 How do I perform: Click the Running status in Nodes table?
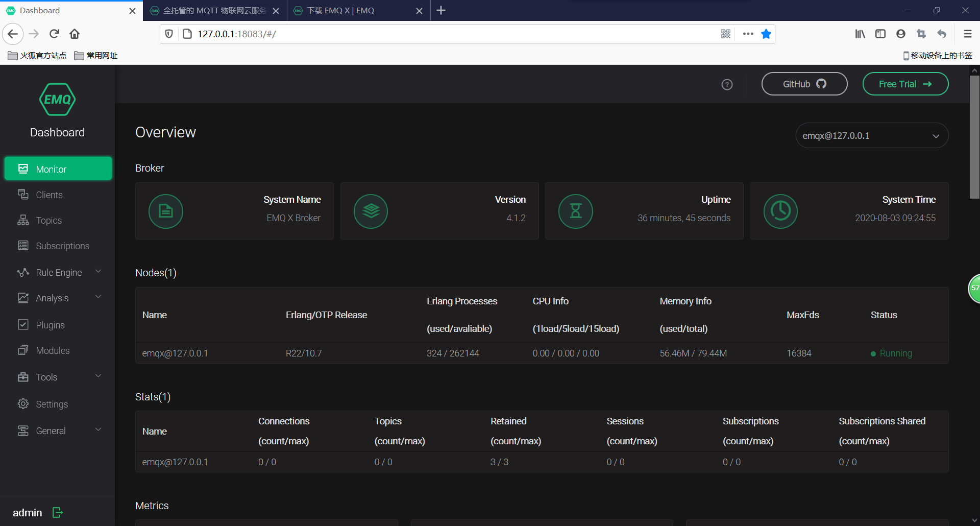tap(891, 353)
